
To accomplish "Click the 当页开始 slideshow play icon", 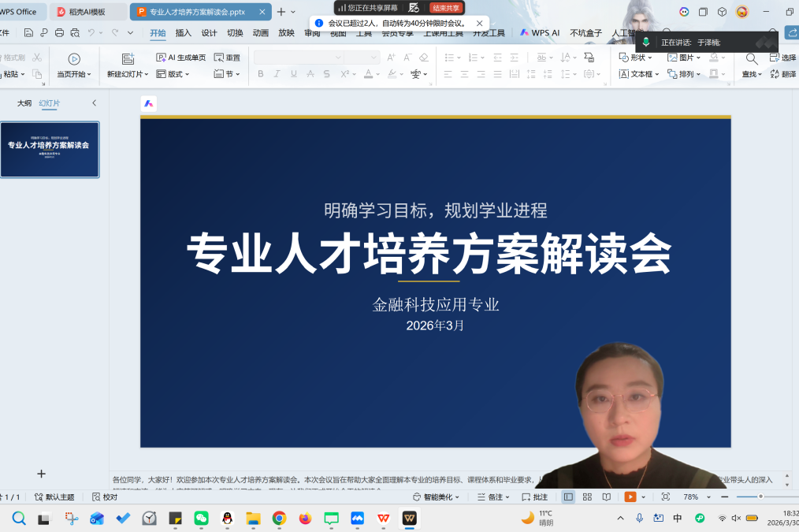I will point(74,58).
